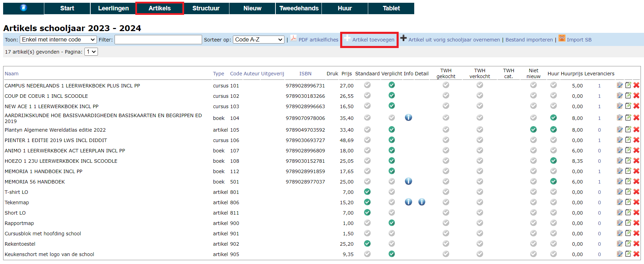Open the Huur menu tab
The image size is (644, 264).
coord(345,8)
